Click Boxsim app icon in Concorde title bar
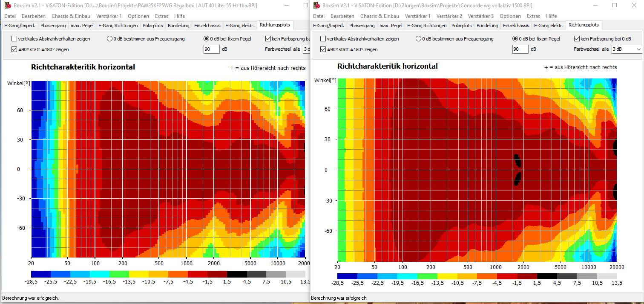 [x=317, y=6]
